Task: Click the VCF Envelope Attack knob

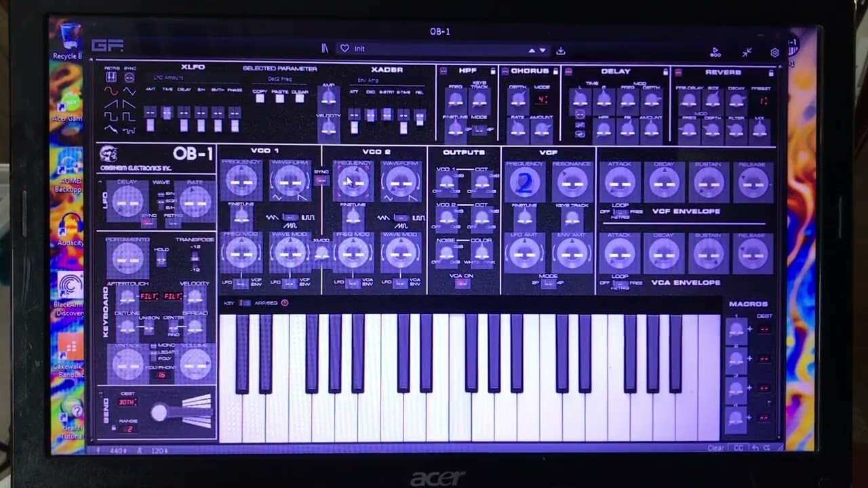Action: (x=620, y=183)
